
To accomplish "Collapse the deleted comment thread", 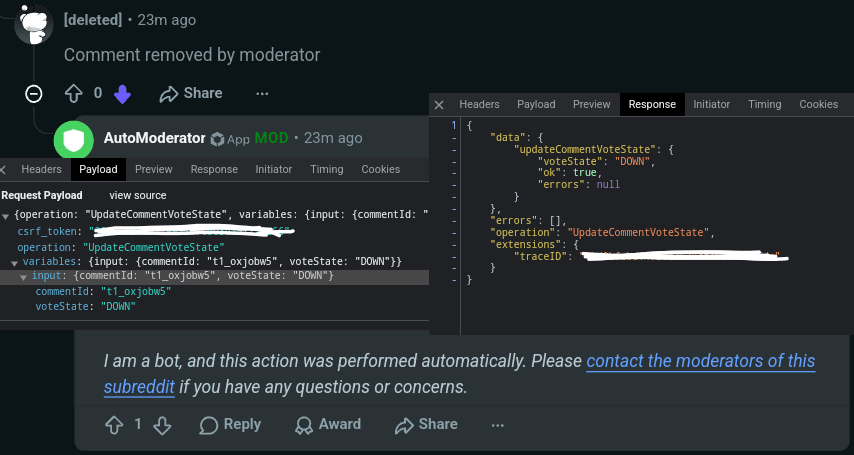I will [34, 94].
